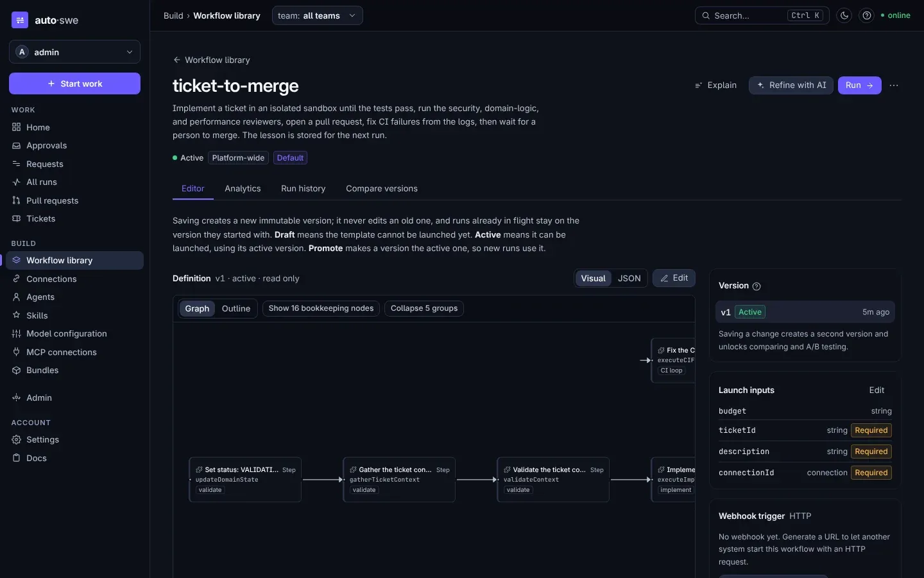Viewport: 924px width, 578px height.
Task: Switch definition view to JSON
Action: click(629, 278)
